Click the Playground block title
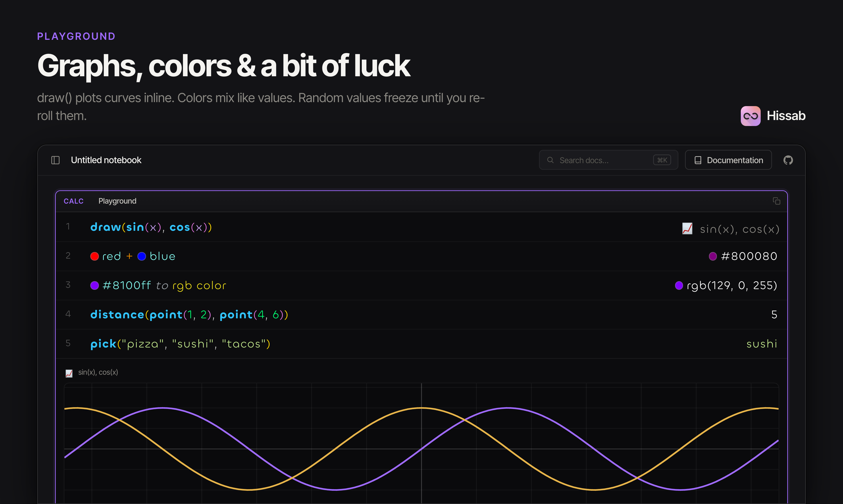The height and width of the screenshot is (504, 843). [117, 201]
